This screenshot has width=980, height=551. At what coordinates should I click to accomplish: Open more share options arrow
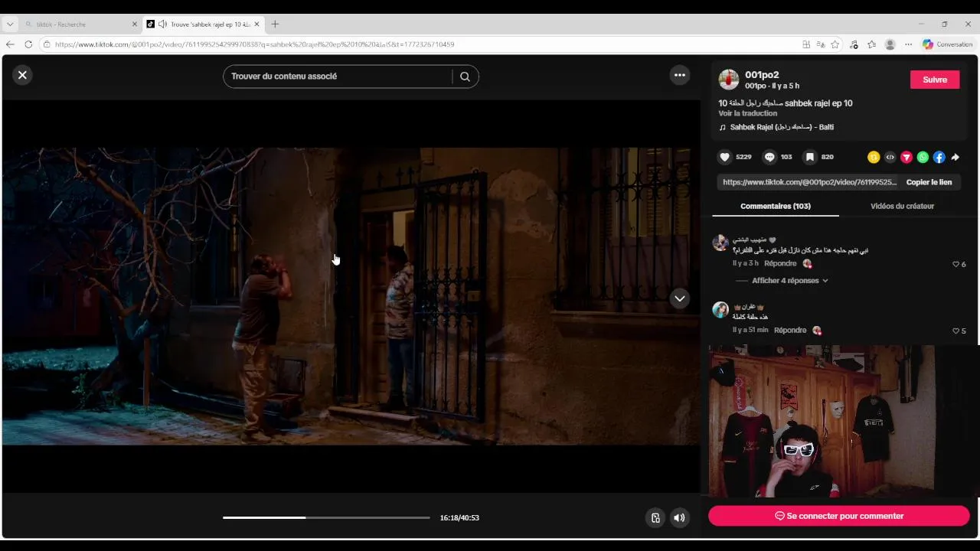pyautogui.click(x=955, y=157)
